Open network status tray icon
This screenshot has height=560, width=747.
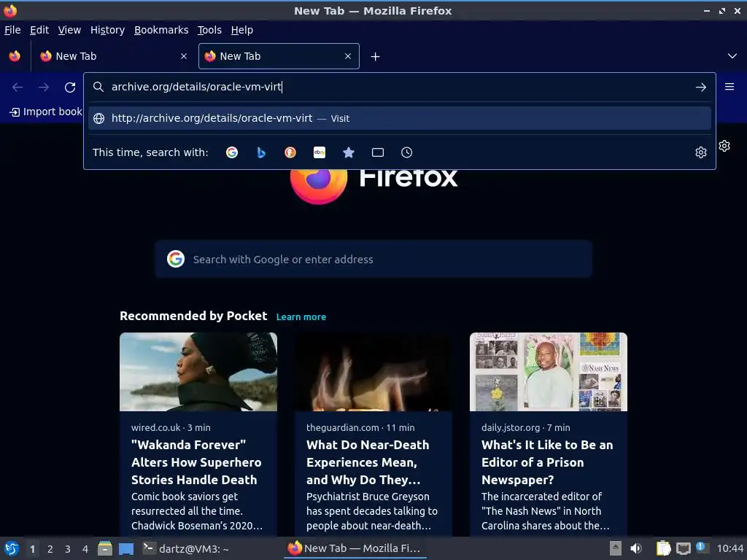[x=683, y=548]
